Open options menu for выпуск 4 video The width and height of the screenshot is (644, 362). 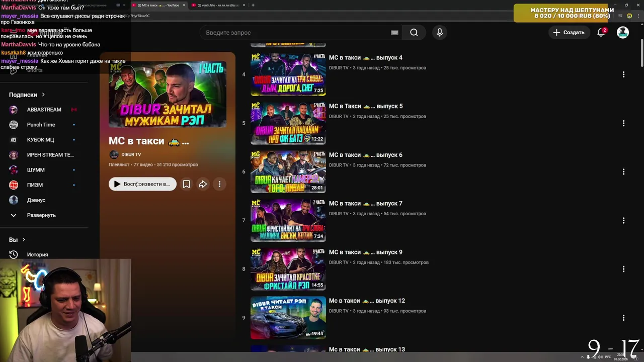(623, 74)
